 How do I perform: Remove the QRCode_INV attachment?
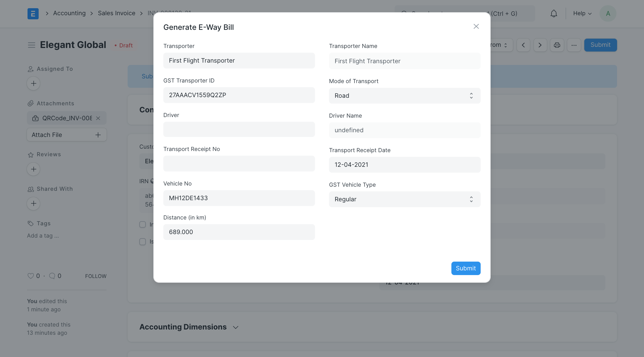[98, 118]
